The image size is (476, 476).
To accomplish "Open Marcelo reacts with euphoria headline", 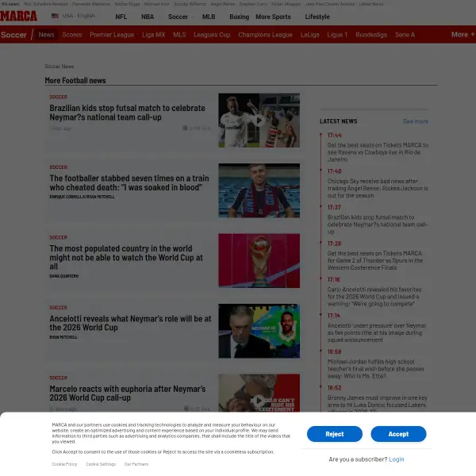I will (x=128, y=393).
